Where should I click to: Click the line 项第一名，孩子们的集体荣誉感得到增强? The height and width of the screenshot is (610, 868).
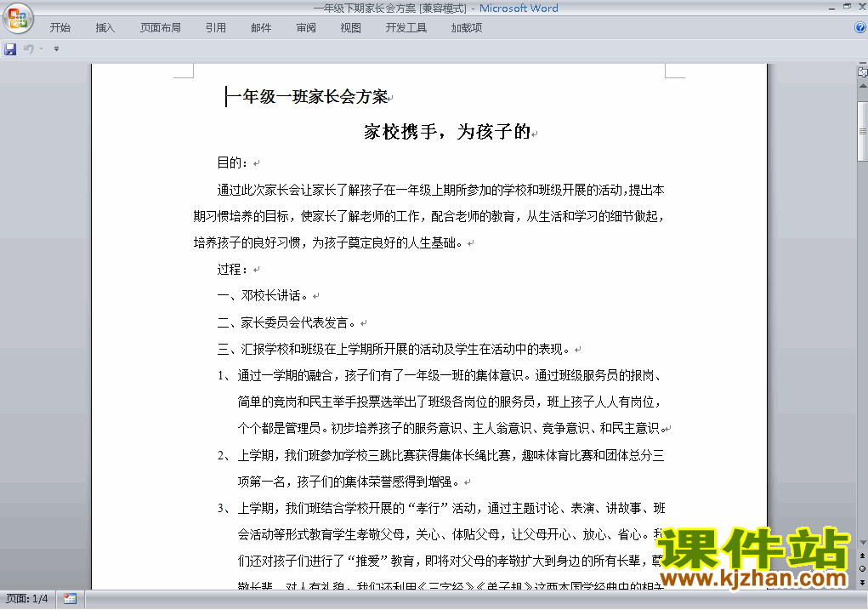350,482
